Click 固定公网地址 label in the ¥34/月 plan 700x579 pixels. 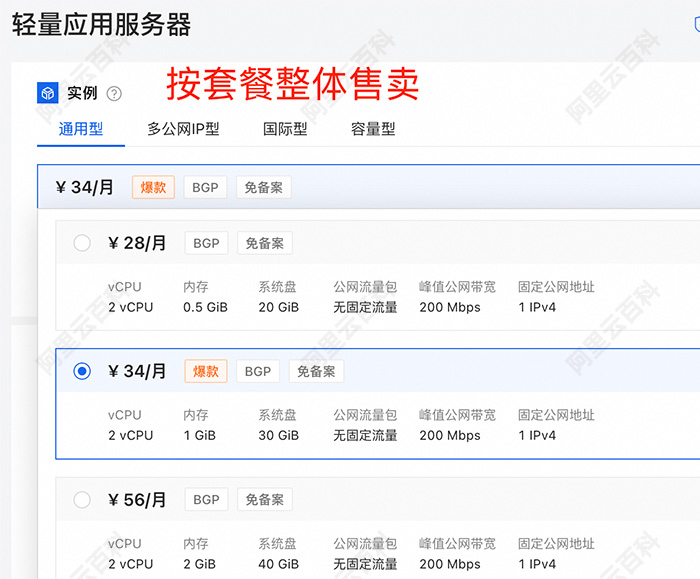(556, 415)
